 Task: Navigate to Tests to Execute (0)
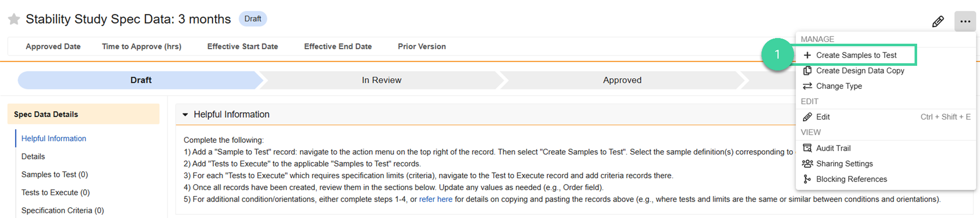point(56,192)
